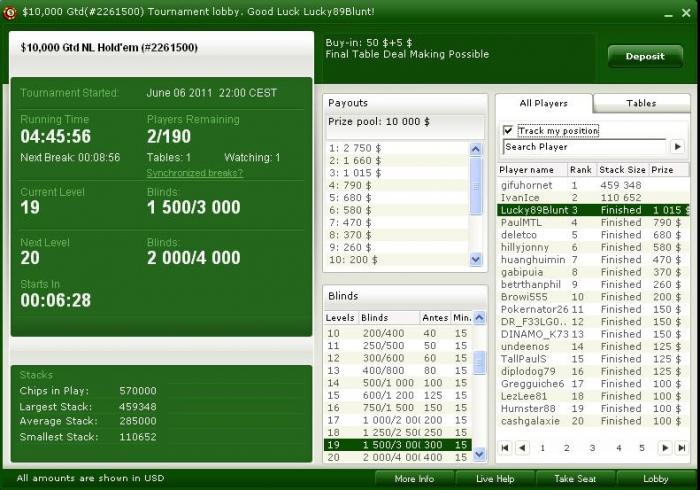Toggle Track my position checkbox

point(508,131)
